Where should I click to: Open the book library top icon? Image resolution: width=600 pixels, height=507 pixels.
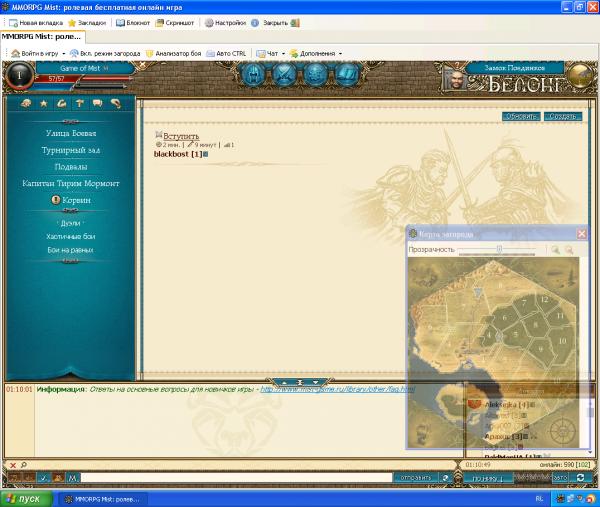click(347, 74)
